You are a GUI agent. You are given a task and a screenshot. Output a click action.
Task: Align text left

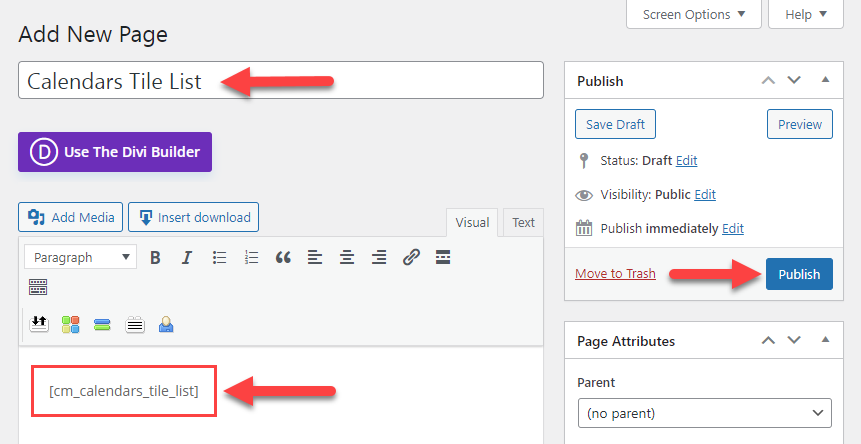point(315,257)
